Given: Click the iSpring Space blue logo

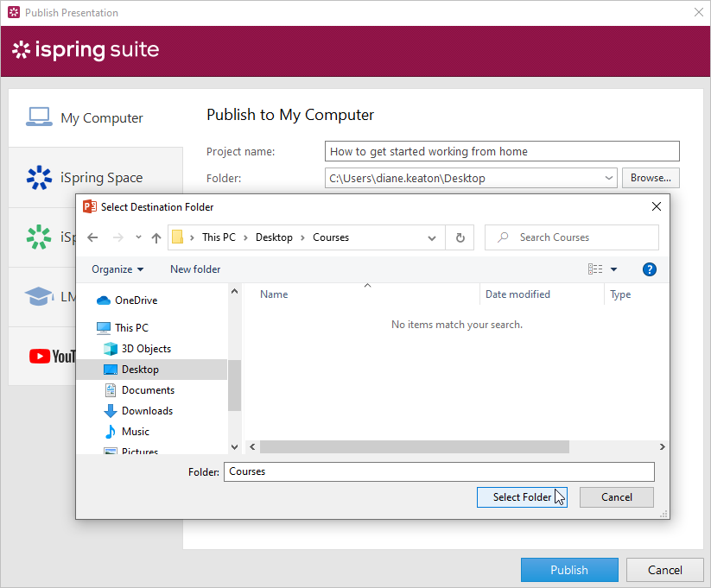Looking at the screenshot, I should (39, 177).
